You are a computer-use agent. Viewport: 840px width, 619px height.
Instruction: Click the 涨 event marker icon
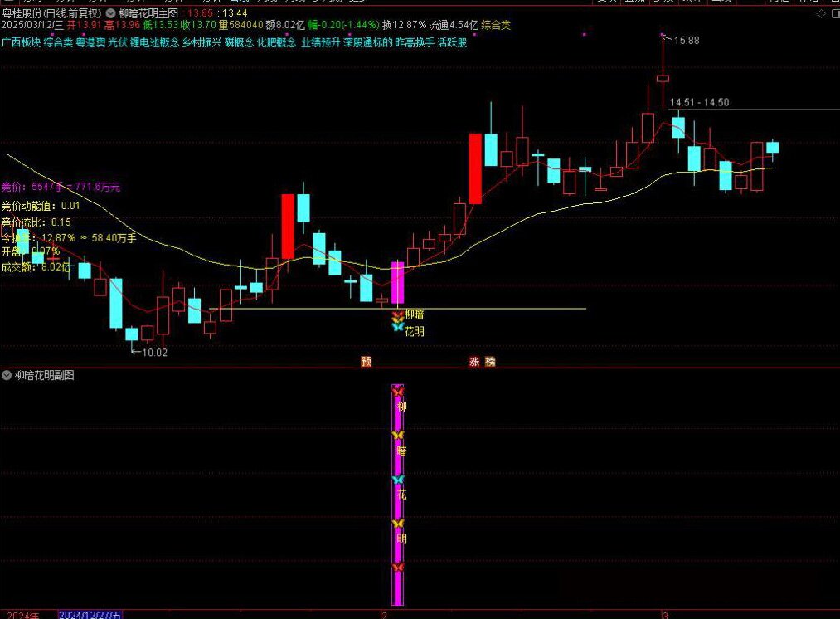475,361
